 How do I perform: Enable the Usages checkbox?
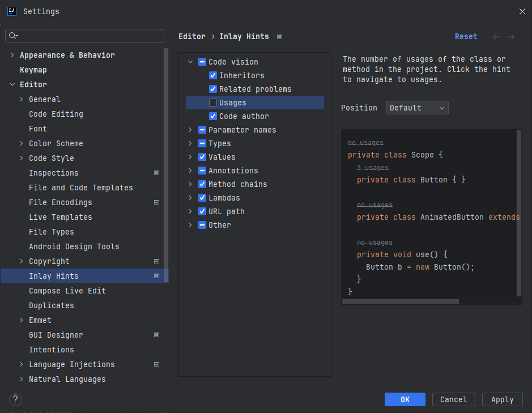(x=213, y=103)
